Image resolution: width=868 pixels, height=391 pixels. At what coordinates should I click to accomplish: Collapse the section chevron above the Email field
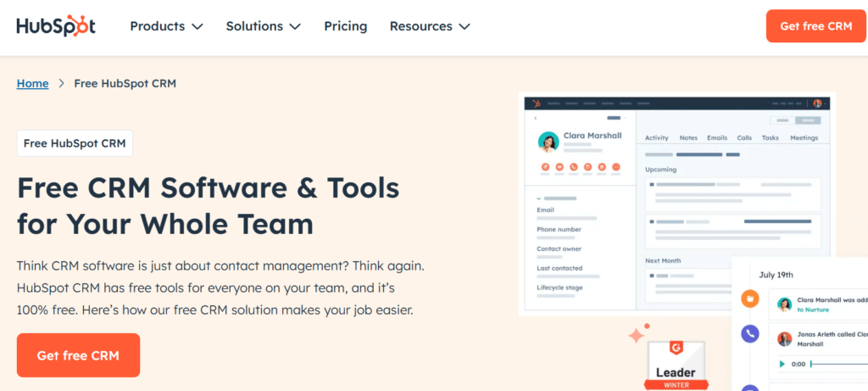coord(538,198)
